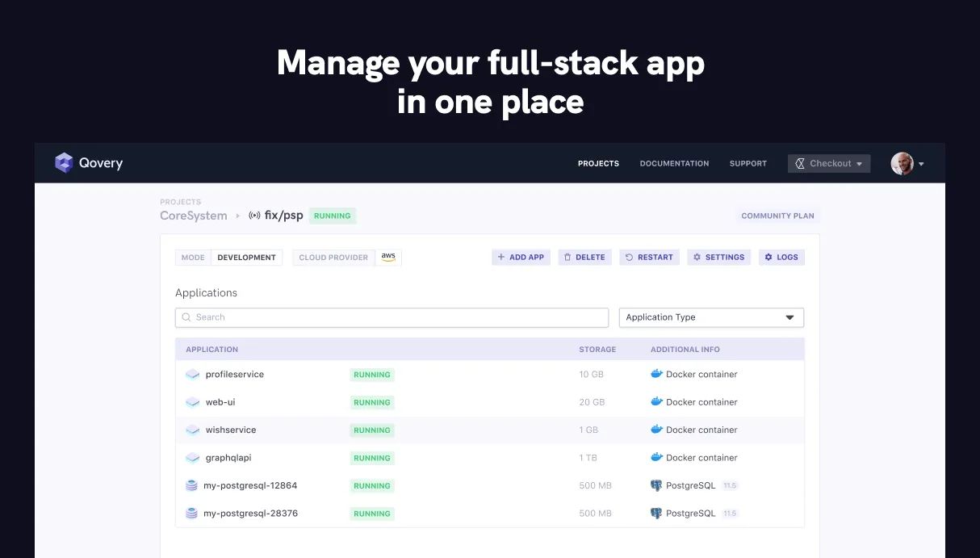Open the Application Type dropdown
This screenshot has height=558, width=980.
click(x=711, y=317)
